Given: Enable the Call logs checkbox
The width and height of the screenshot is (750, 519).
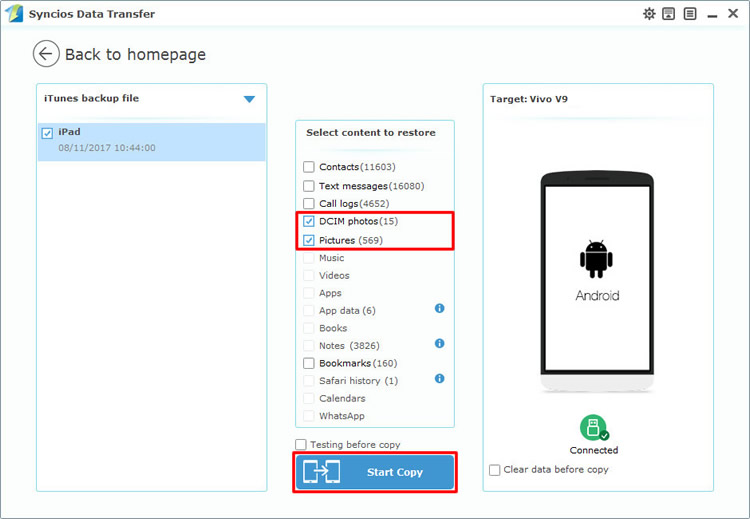Looking at the screenshot, I should (x=309, y=203).
